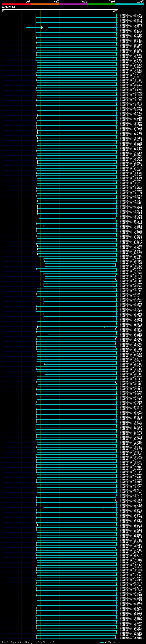This screenshot has width=146, height=644.
Task: Select label UniRef100_A9RDK9
Action: [131, 268]
